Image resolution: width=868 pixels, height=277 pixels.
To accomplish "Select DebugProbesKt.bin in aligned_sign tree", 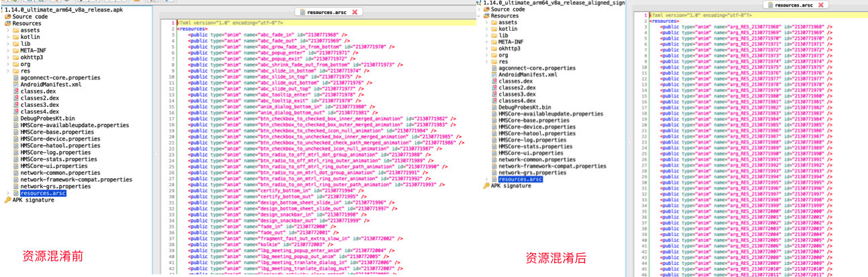I will (x=525, y=107).
